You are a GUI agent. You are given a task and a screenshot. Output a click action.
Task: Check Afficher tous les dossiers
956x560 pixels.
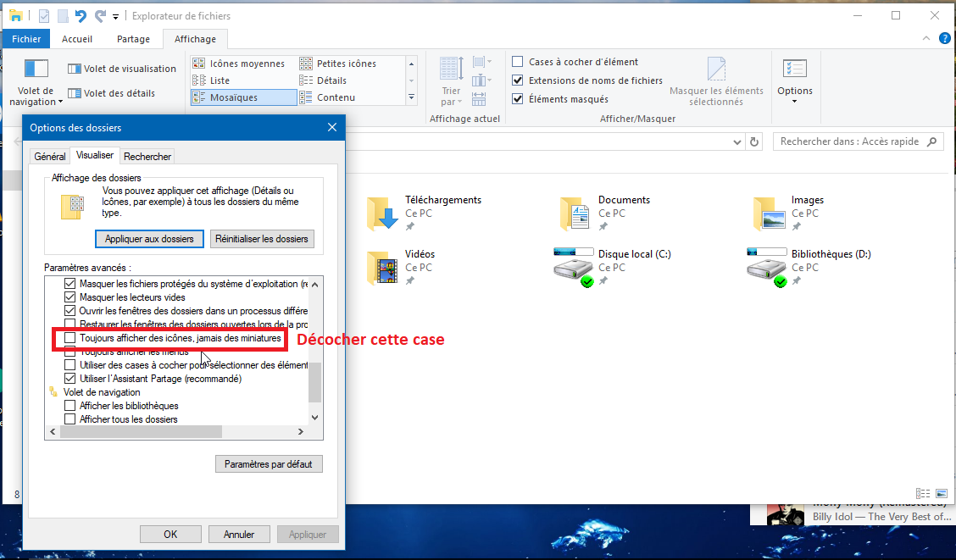pos(70,419)
